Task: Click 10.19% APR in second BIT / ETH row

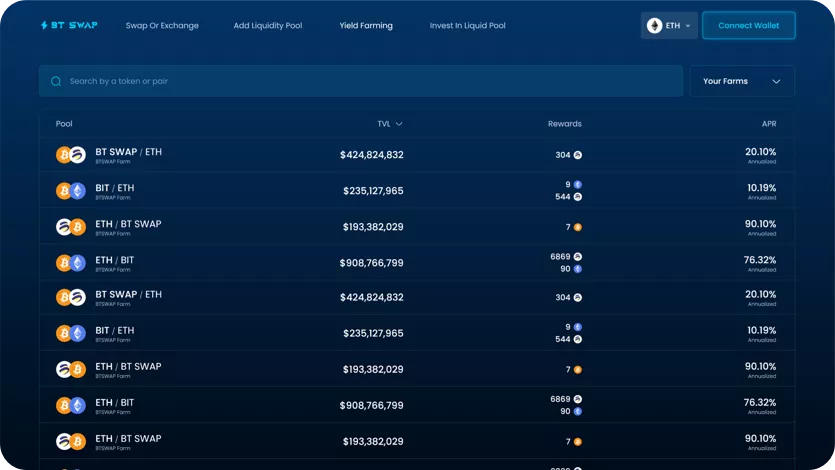Action: 762,331
